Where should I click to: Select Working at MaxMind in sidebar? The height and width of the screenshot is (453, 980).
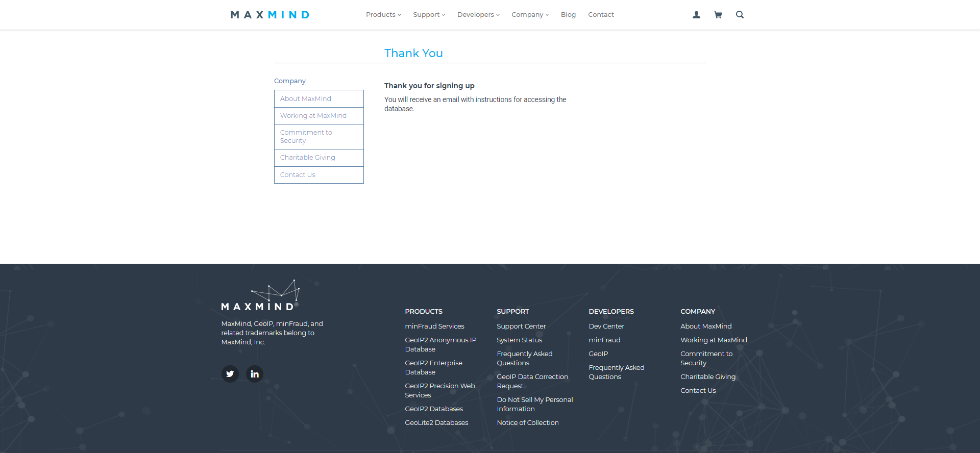click(313, 116)
